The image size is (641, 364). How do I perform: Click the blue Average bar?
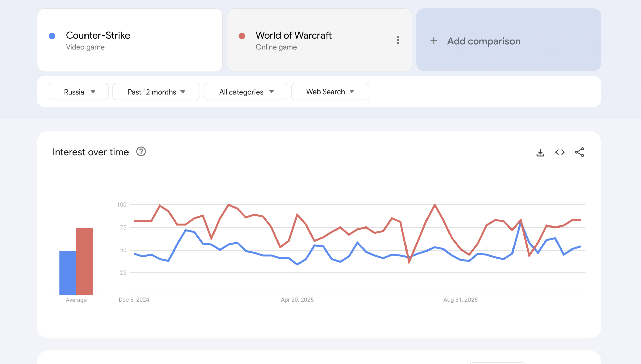68,273
